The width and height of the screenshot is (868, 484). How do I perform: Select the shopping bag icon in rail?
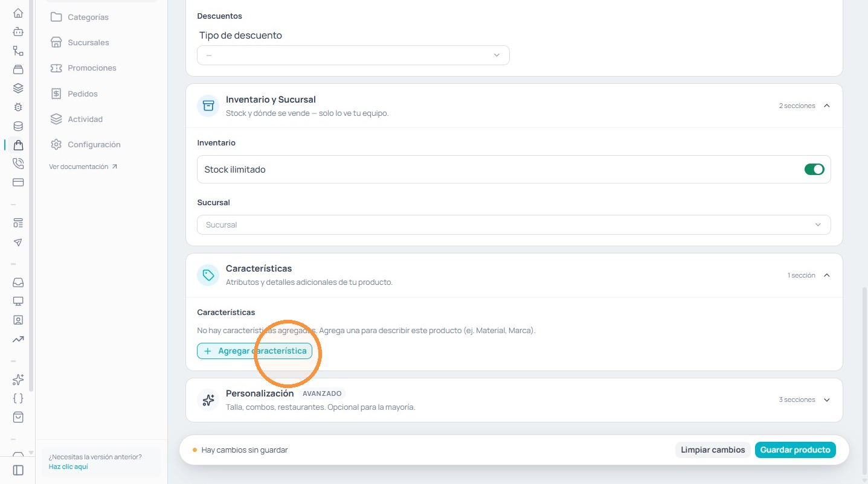pos(18,145)
